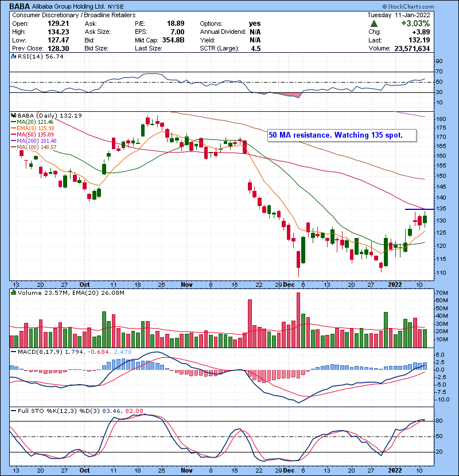The height and width of the screenshot is (476, 459).
Task: Click the Last price value 132.19 in the header
Action: click(419, 40)
